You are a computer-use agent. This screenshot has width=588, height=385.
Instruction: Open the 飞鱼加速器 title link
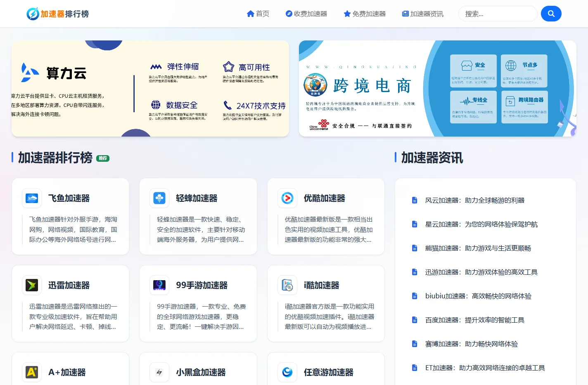coord(69,198)
